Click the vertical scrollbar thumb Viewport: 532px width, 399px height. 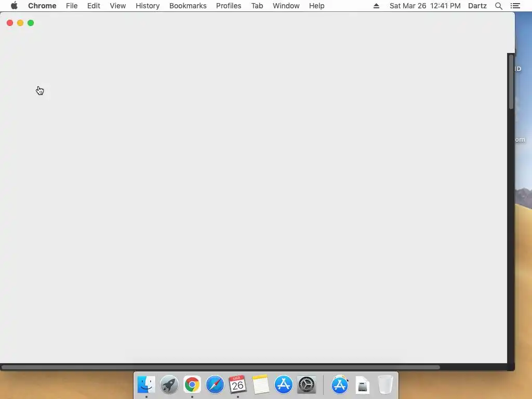[511, 82]
